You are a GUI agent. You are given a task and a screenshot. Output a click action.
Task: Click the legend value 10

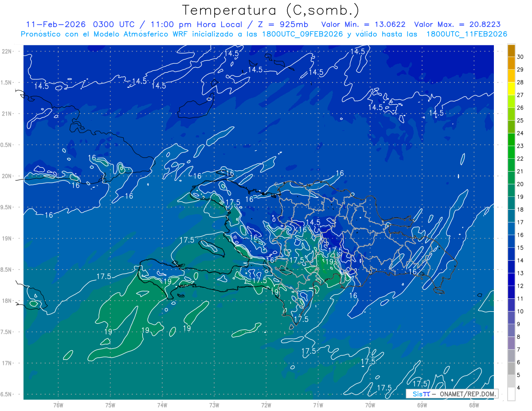point(520,312)
